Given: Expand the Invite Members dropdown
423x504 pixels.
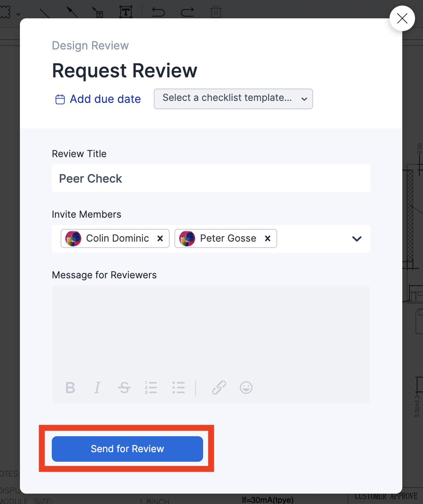Looking at the screenshot, I should click(357, 239).
